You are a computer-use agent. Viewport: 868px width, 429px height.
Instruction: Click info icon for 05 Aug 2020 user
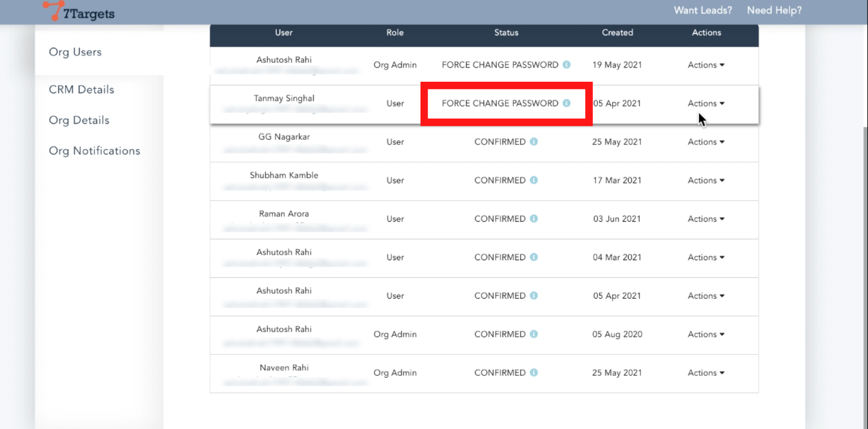point(534,334)
